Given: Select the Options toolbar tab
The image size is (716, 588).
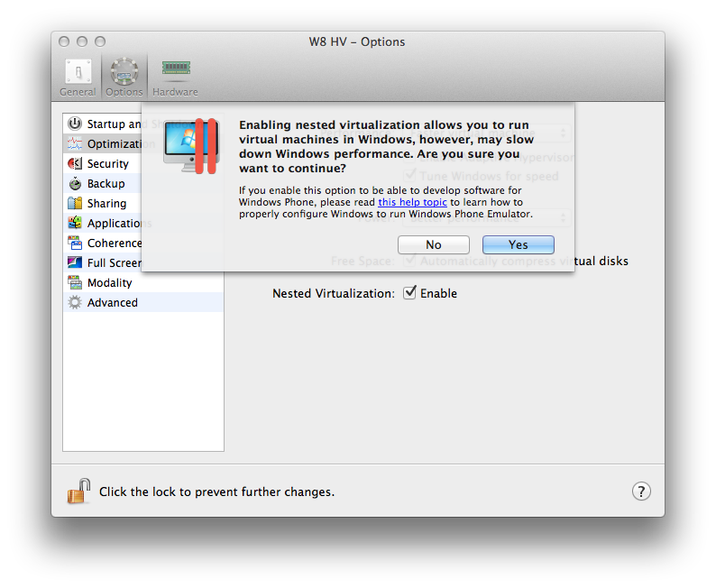Looking at the screenshot, I should coord(124,78).
